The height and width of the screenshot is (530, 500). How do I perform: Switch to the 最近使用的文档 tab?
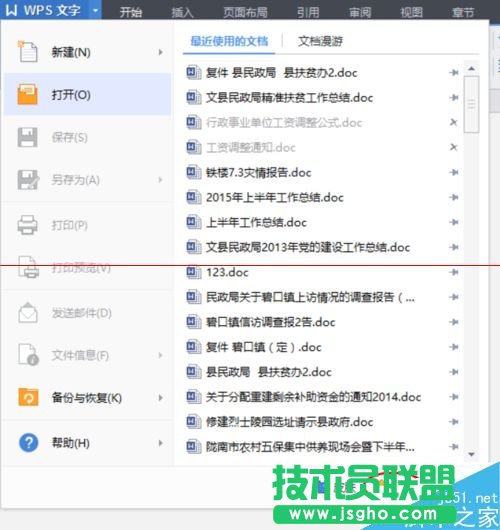(229, 41)
